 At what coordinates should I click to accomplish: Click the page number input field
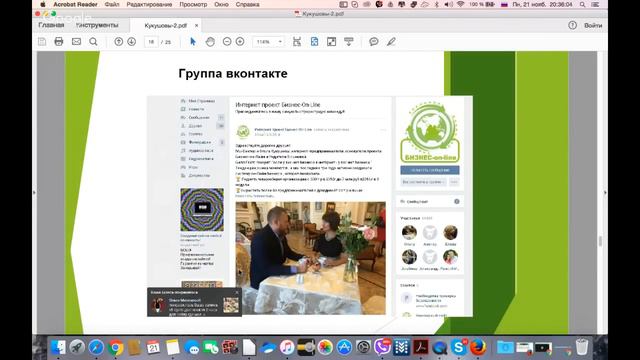[151, 42]
